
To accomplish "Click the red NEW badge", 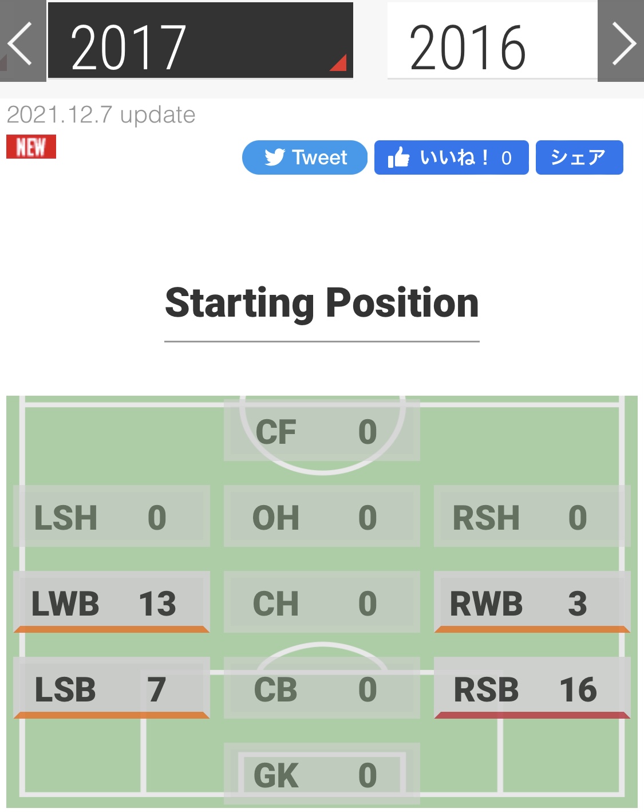I will [31, 147].
